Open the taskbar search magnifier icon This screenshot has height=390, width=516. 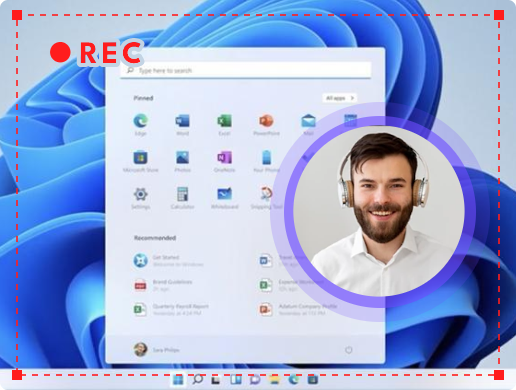click(197, 379)
